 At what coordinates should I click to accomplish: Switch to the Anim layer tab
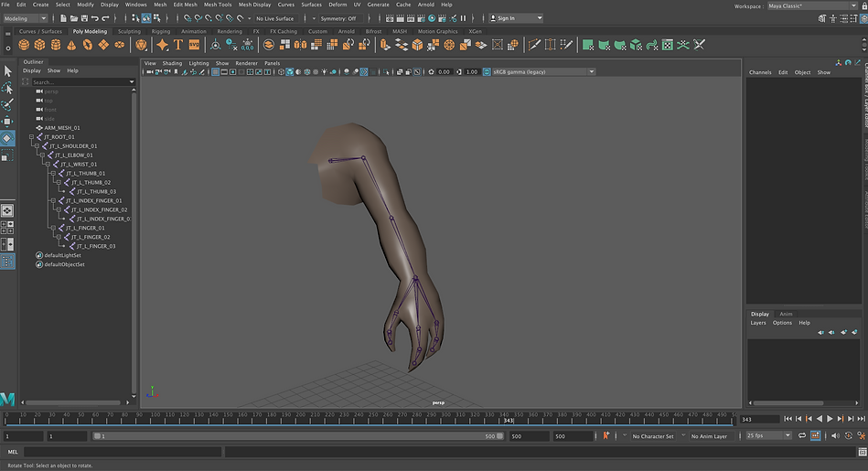tap(786, 314)
